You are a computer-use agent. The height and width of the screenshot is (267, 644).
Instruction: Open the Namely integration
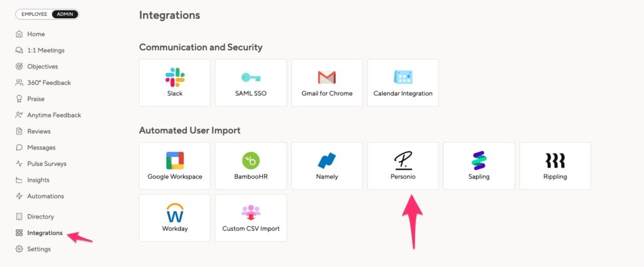tap(327, 166)
